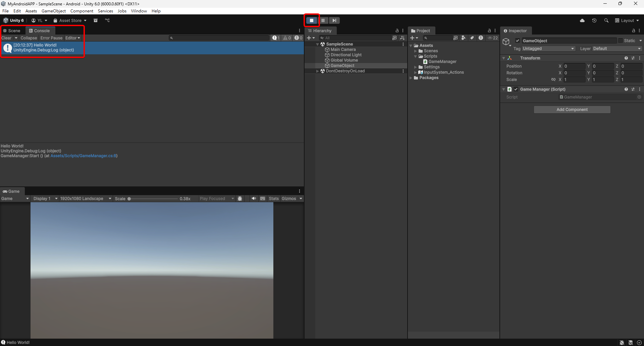644x346 pixels.
Task: Expand the Packages folder
Action: pos(411,78)
